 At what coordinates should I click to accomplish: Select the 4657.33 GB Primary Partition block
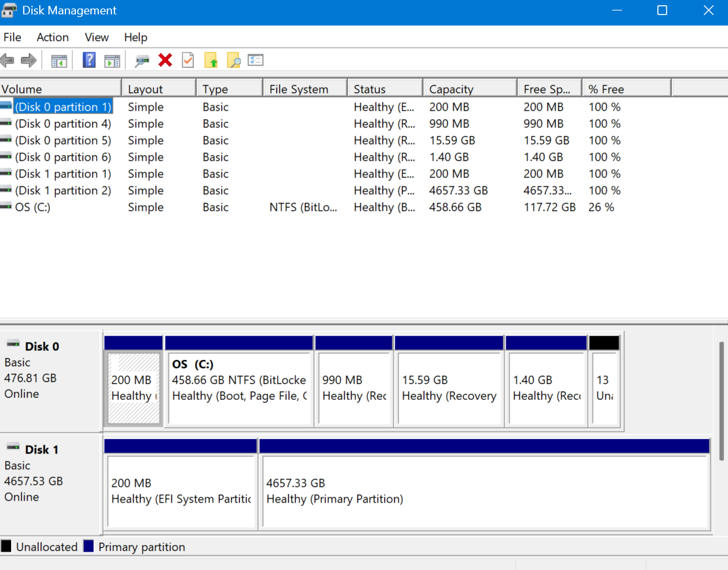click(x=485, y=484)
